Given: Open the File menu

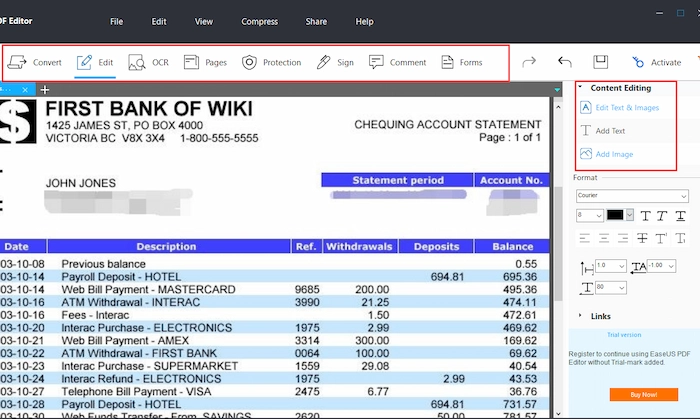Looking at the screenshot, I should click(x=117, y=21).
